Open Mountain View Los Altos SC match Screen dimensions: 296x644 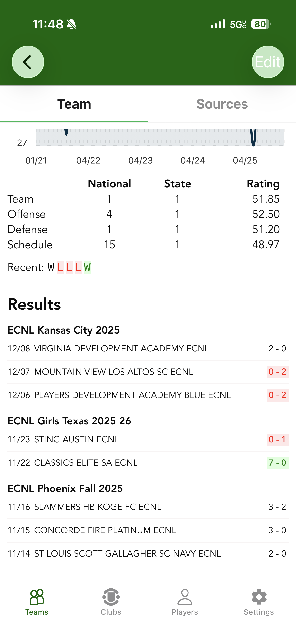(114, 372)
